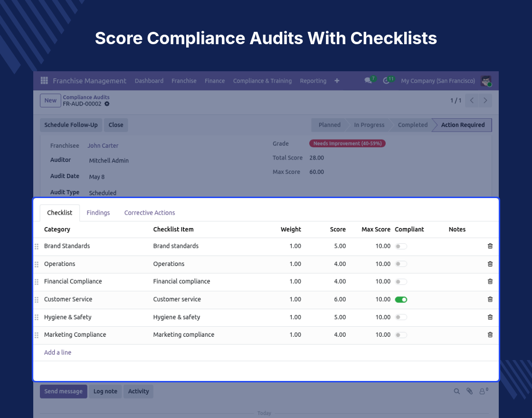This screenshot has width=532, height=418.
Task: Set status to In Progress
Action: click(369, 125)
